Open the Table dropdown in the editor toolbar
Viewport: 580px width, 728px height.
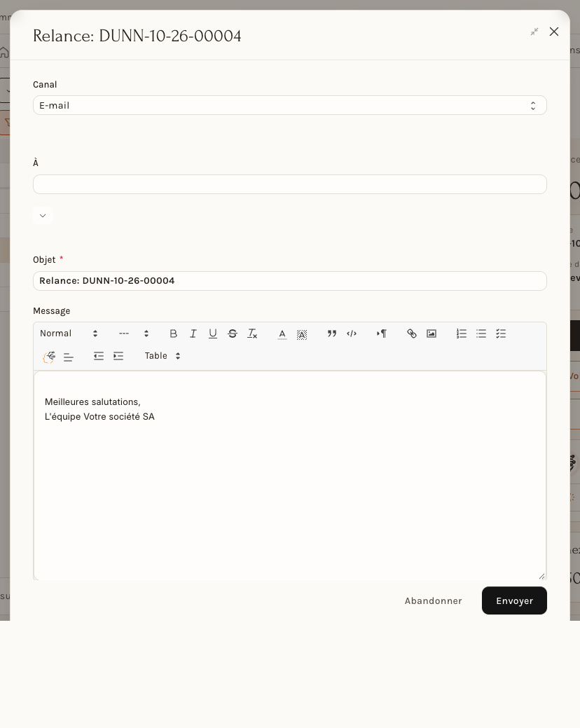[x=163, y=356]
